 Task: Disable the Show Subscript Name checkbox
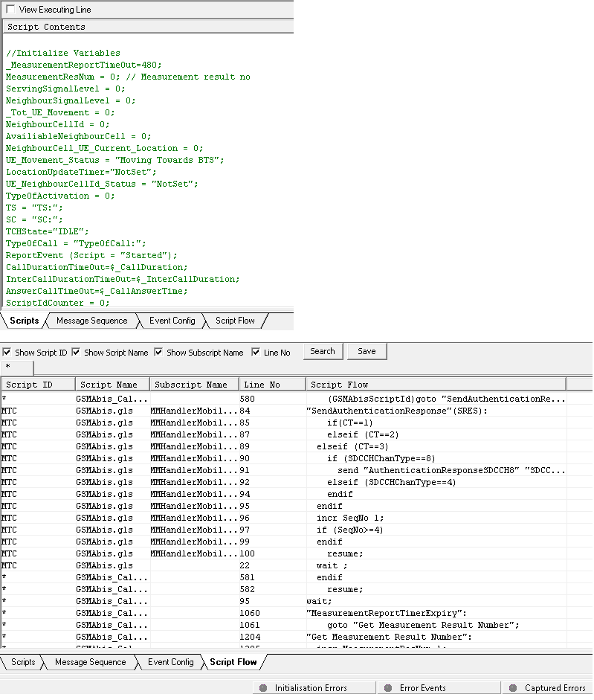pos(159,353)
